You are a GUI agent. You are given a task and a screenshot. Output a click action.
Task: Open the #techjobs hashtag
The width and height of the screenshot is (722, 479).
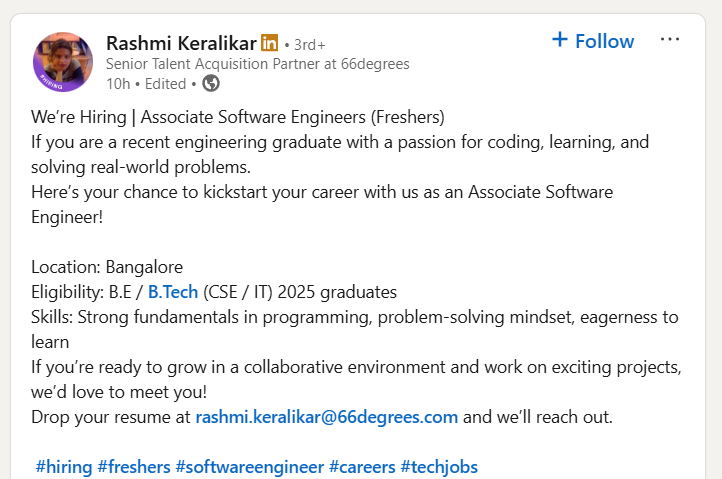pos(439,467)
